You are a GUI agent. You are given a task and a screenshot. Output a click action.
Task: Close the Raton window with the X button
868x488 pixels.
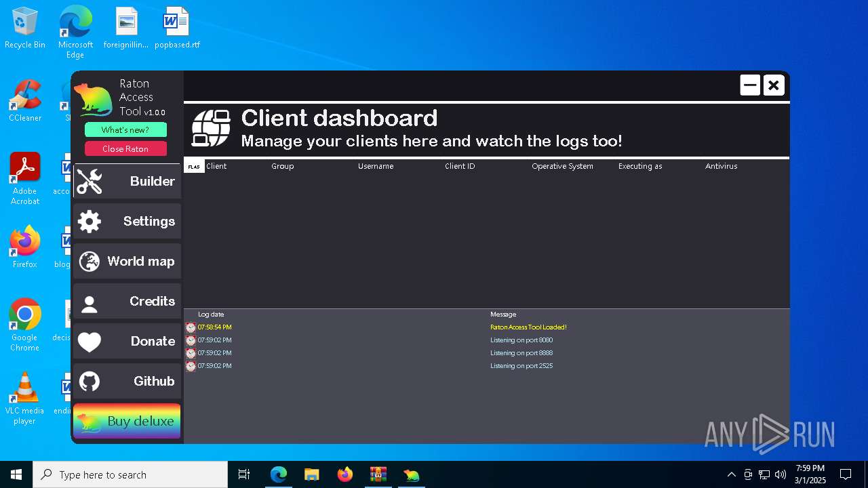(774, 85)
